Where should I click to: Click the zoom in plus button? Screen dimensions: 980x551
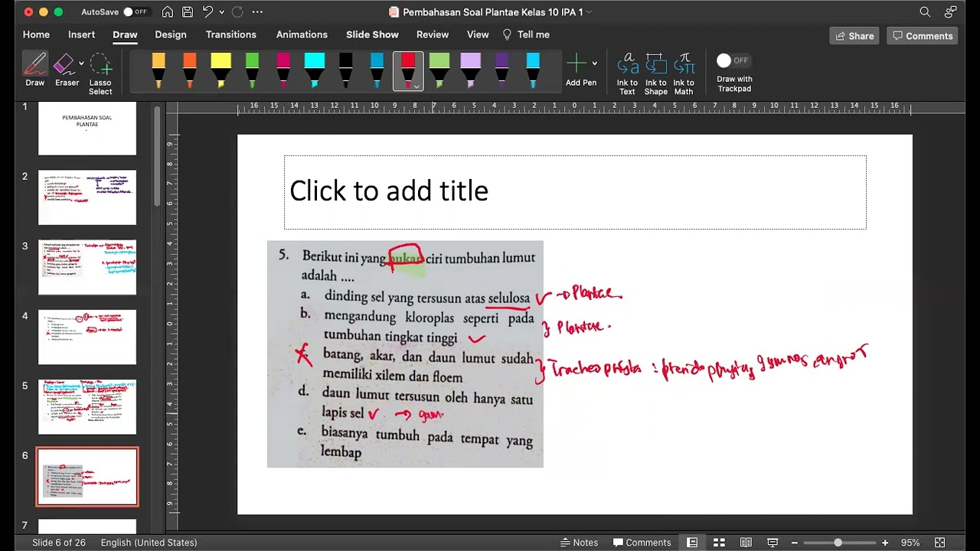click(x=885, y=543)
